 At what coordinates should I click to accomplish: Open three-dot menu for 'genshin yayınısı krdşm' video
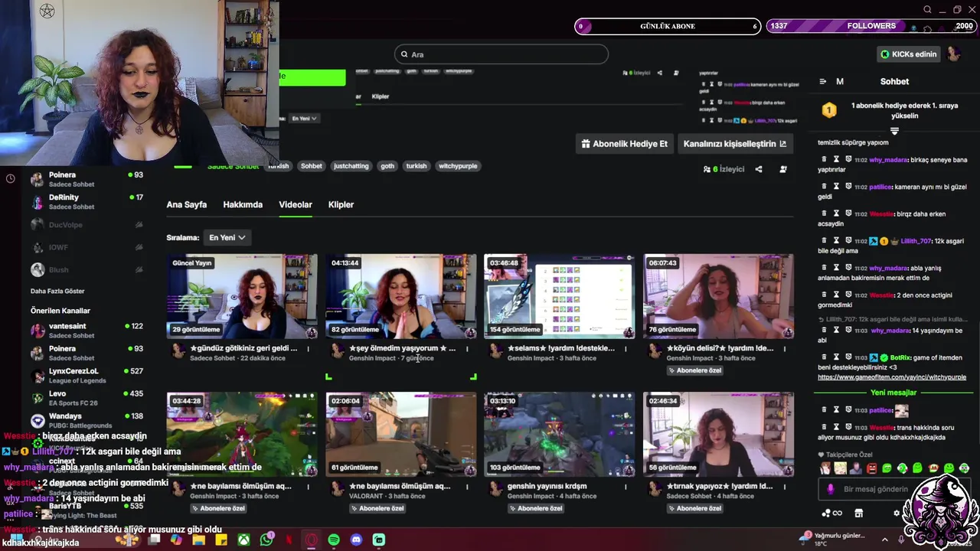(626, 486)
